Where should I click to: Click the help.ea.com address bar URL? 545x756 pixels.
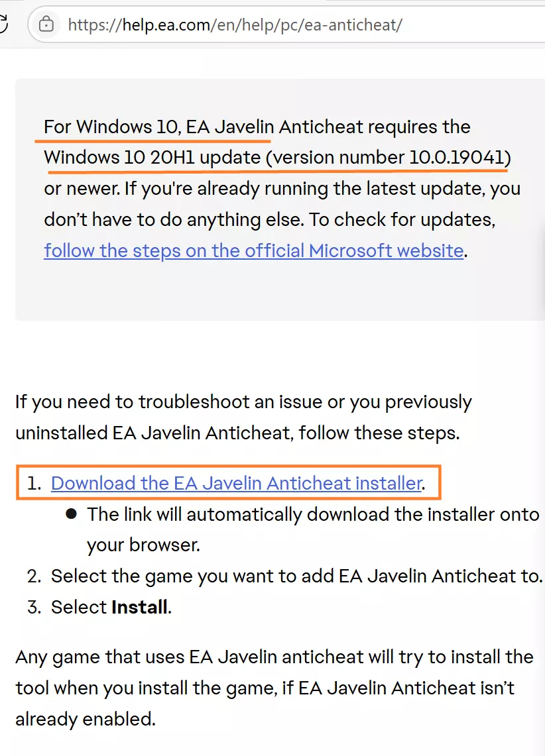[235, 25]
